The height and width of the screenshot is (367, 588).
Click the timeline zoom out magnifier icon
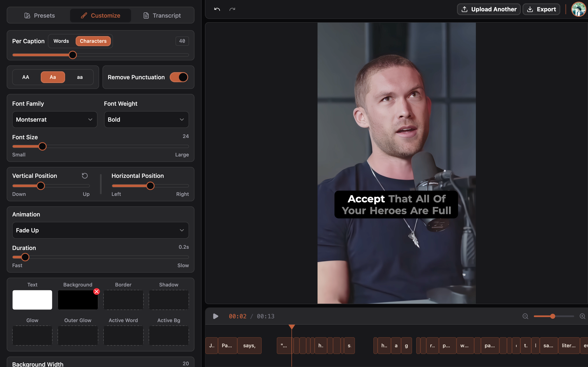click(x=525, y=316)
